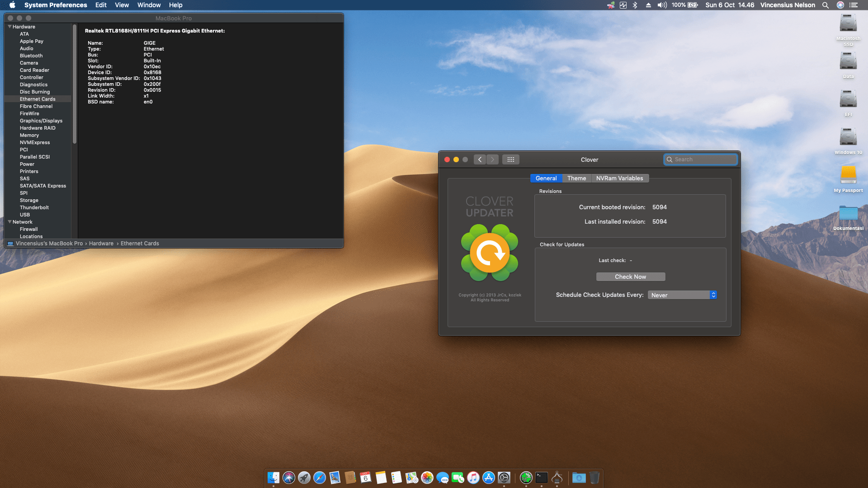Screen dimensions: 868x488
Task: Click the Show All grid icon in Clover window
Action: pyautogui.click(x=511, y=159)
